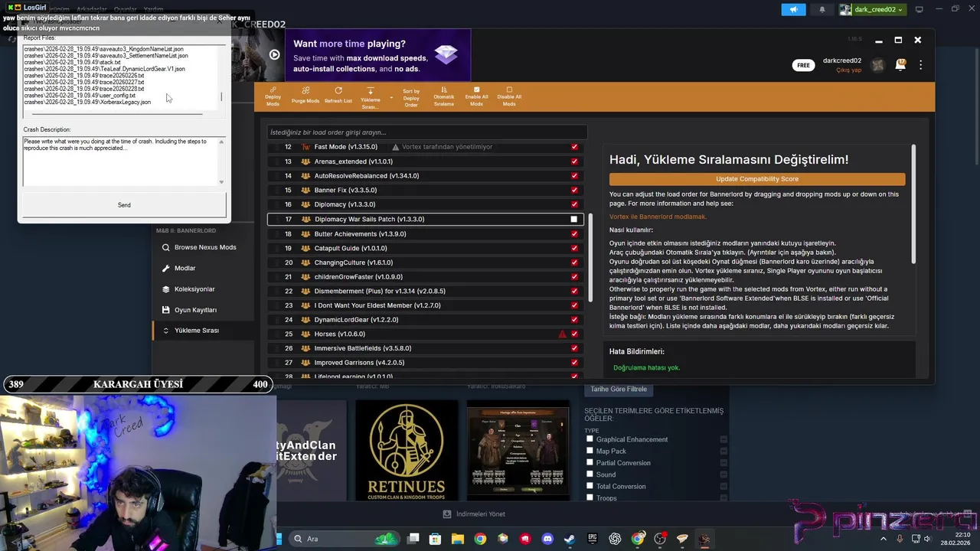Toggle Horses (v1.0.6.0) checkbox
Screen dimensions: 980x551
[x=574, y=334]
